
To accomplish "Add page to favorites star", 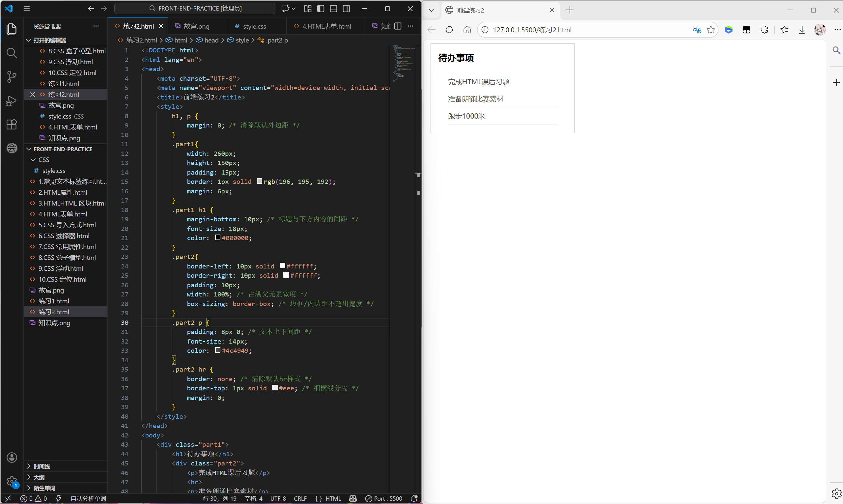I will 711,30.
